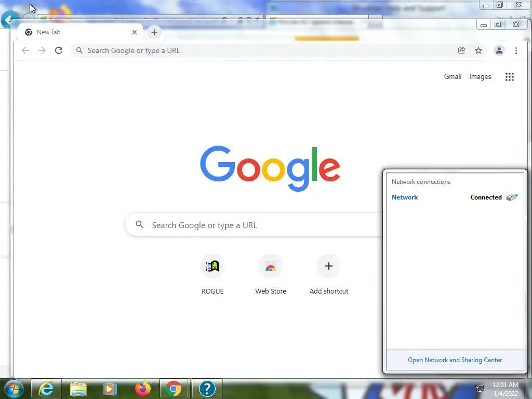Click the Connected status text
This screenshot has height=399, width=532.
coord(486,197)
